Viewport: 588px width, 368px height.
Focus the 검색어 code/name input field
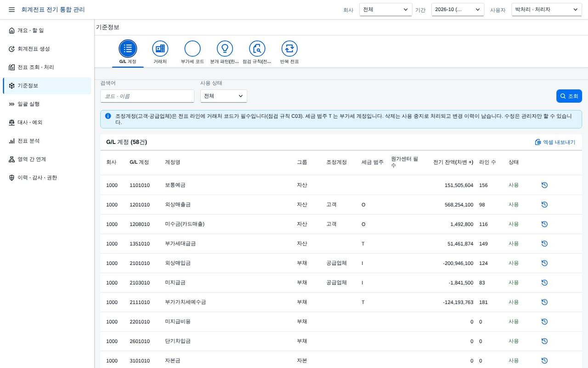pos(147,96)
